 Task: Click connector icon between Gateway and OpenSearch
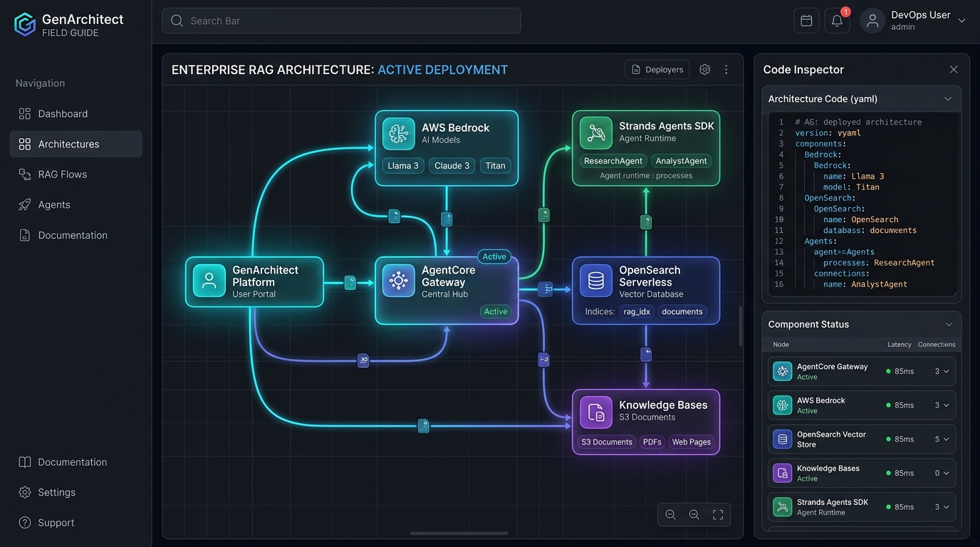tap(545, 289)
